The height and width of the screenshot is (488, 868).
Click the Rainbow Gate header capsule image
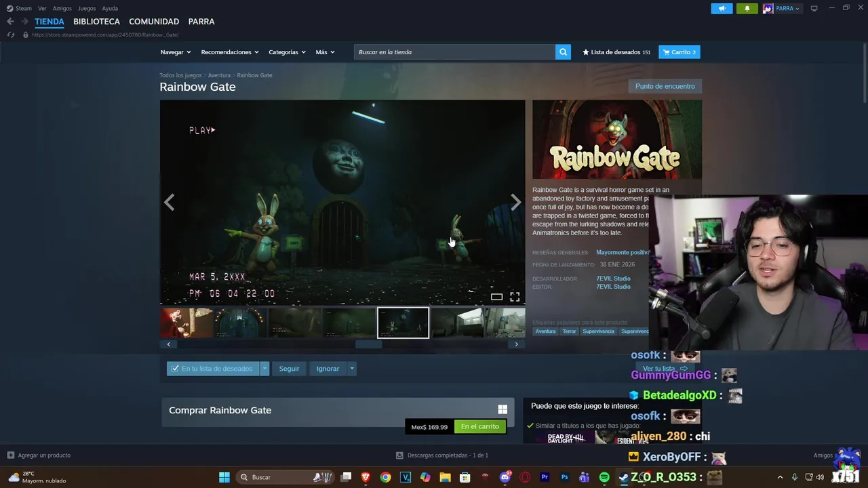click(x=617, y=140)
